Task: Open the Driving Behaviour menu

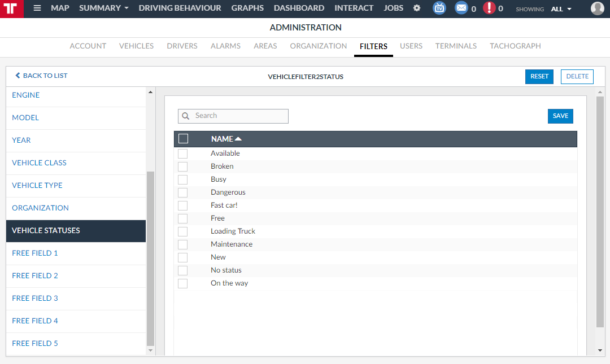Action: click(x=180, y=8)
